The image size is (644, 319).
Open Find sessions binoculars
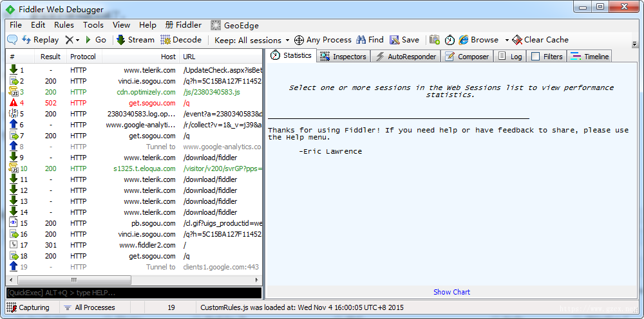click(370, 40)
